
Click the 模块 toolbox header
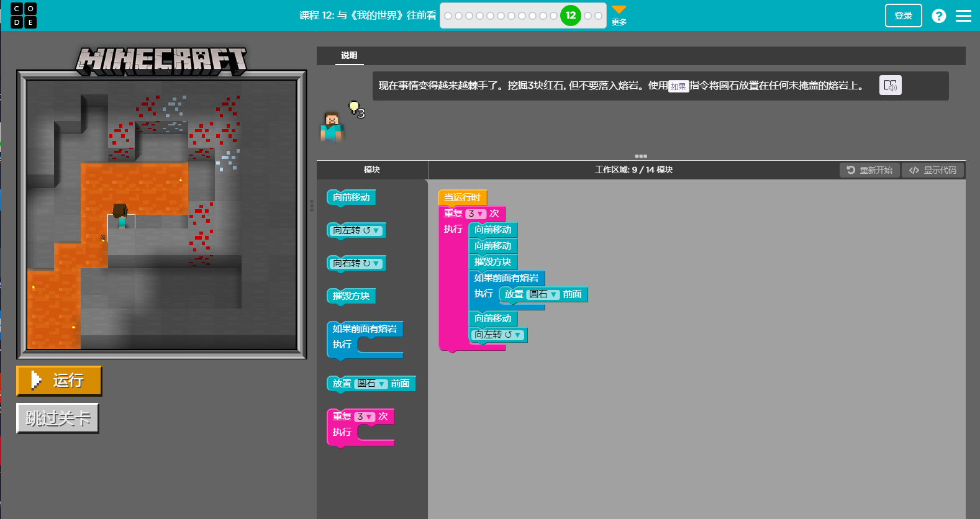click(372, 170)
